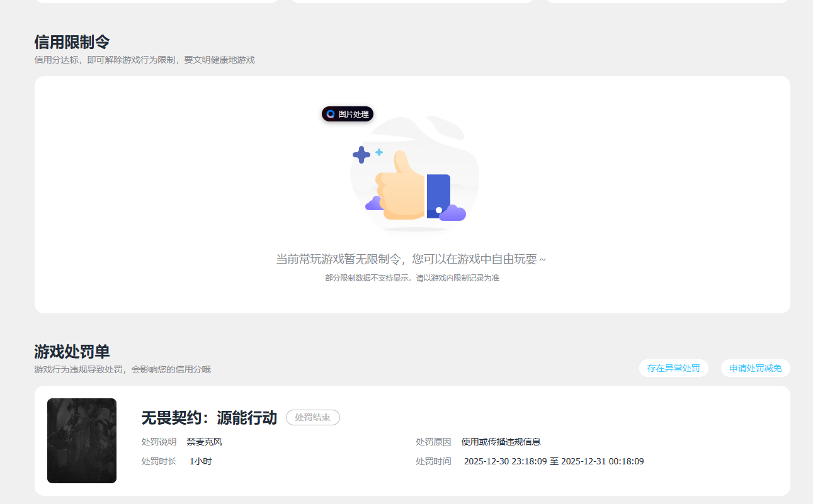Viewport: 813px width, 504px height.
Task: Click the 信用分达标 subtitle text
Action: click(x=144, y=60)
